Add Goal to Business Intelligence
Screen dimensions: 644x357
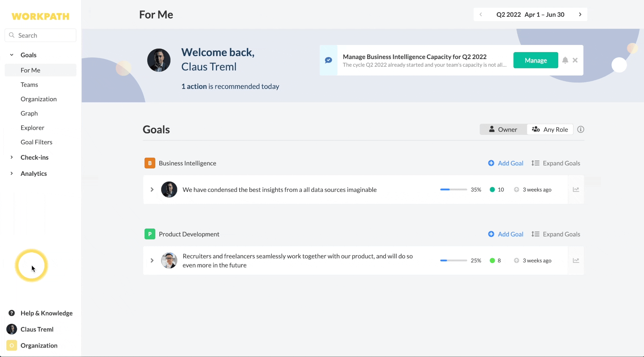coord(506,163)
